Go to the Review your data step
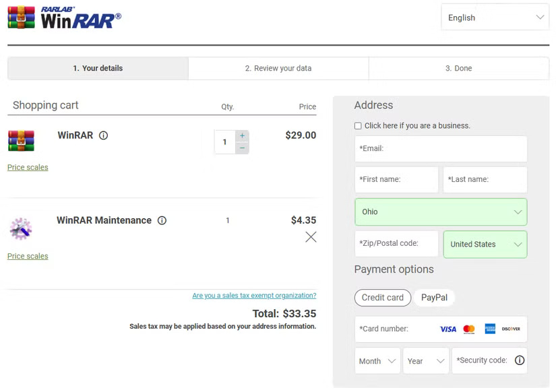This screenshot has width=556, height=392. tap(278, 68)
